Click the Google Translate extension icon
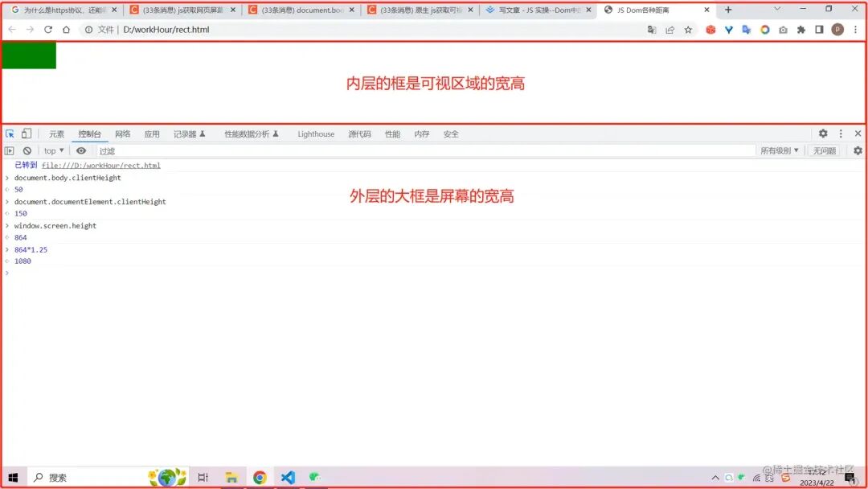The image size is (868, 489). (747, 29)
